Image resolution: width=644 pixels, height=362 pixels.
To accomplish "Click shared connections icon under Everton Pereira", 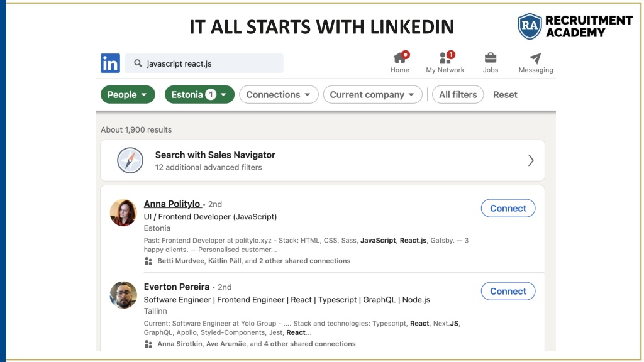I will (148, 344).
